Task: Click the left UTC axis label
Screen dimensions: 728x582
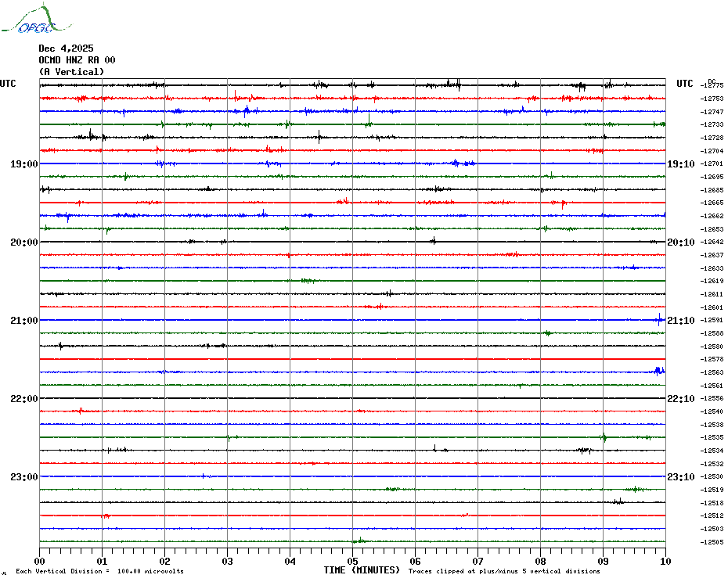Action: (x=8, y=84)
